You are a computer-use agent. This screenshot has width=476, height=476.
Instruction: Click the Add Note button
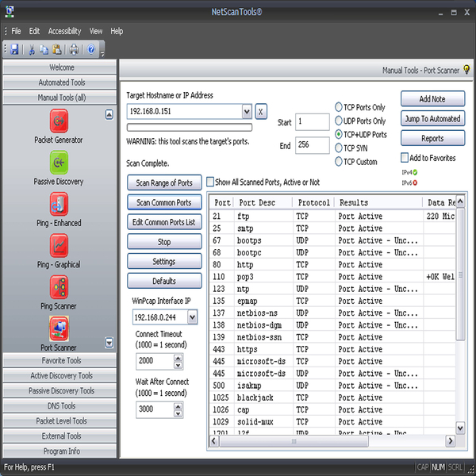click(x=432, y=99)
